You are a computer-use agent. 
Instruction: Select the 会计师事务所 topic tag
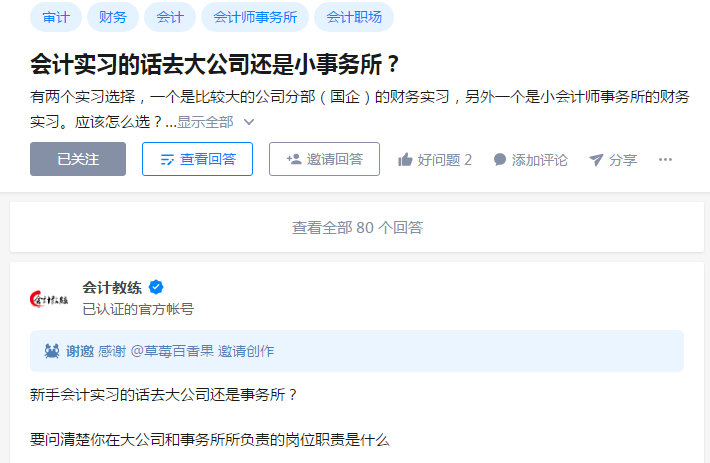click(x=252, y=17)
